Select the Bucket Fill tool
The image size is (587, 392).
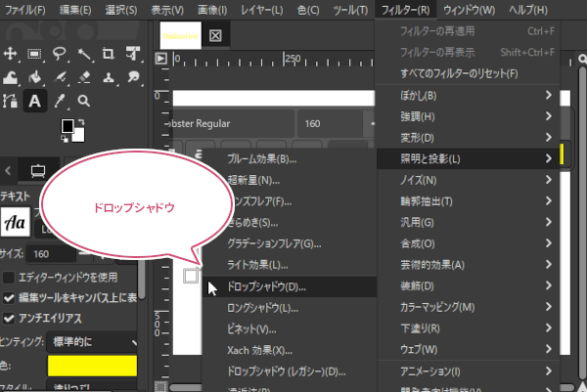(35, 77)
